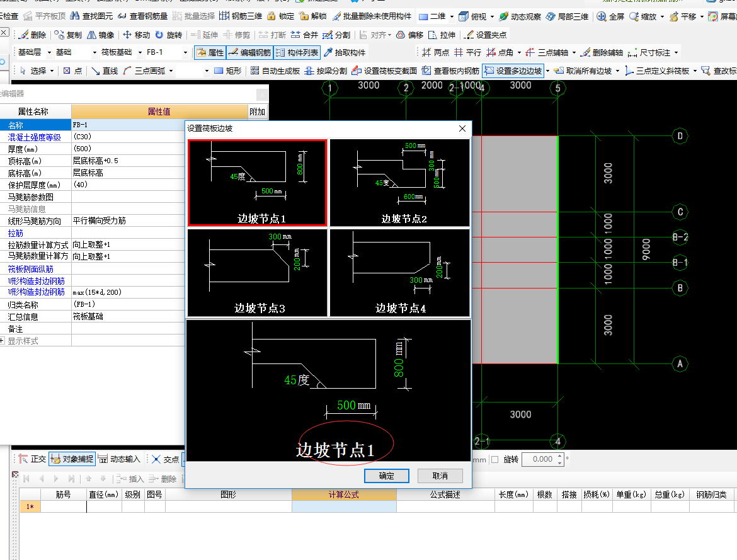Screen dimensions: 737x560
Task: Open 查找图元 find element tool
Action: [x=92, y=16]
